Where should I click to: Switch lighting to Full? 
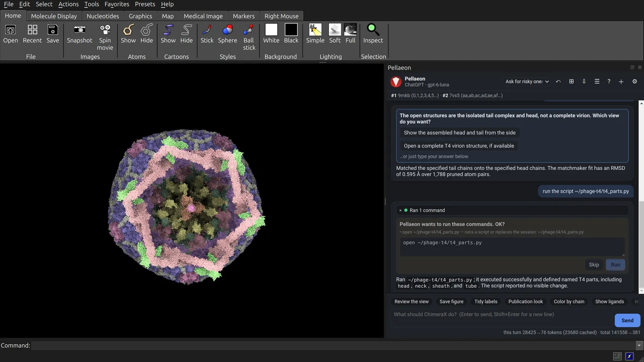click(351, 34)
